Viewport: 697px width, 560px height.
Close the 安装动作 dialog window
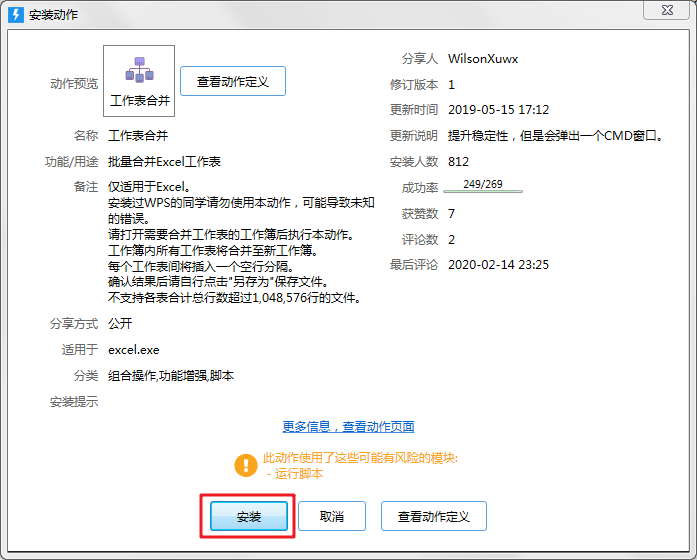pyautogui.click(x=667, y=10)
